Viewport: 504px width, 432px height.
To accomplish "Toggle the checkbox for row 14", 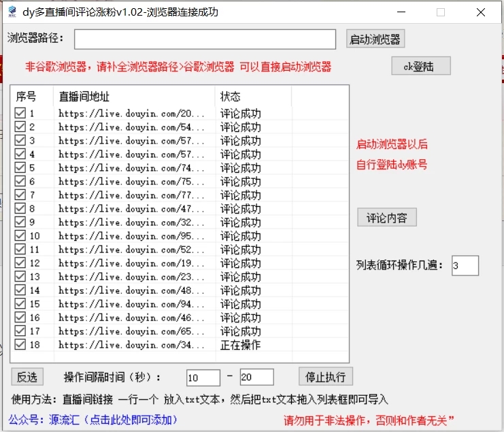I will point(20,290).
